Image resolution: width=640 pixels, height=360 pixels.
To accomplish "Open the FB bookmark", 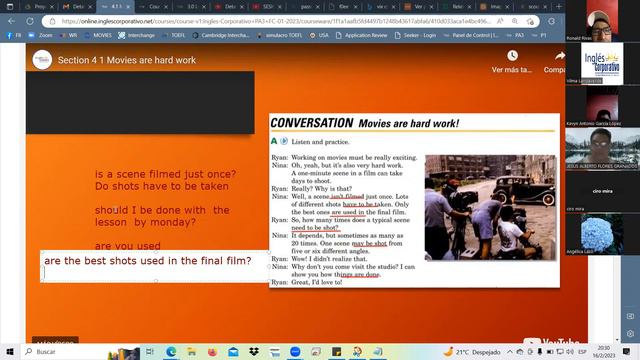I will [x=14, y=36].
